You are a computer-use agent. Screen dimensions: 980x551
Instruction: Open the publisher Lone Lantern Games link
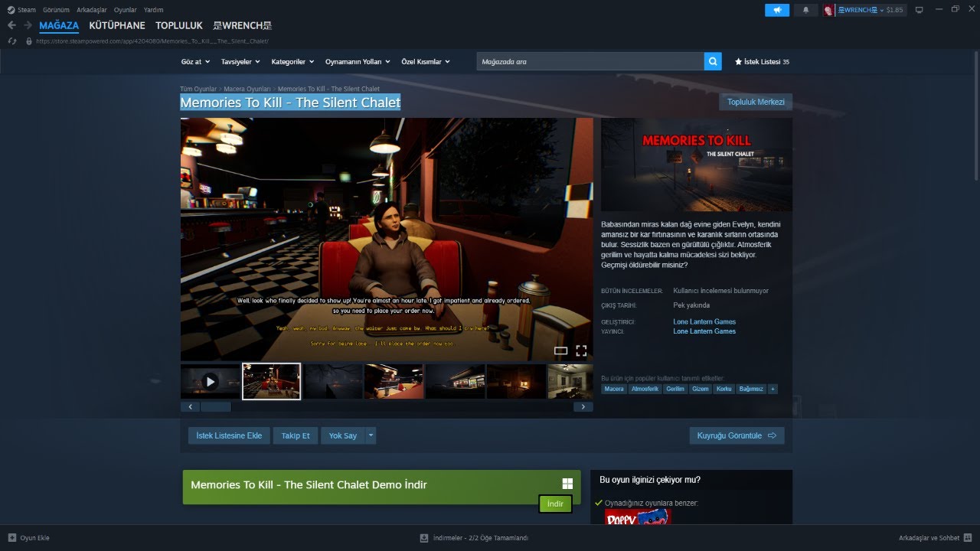pos(704,331)
